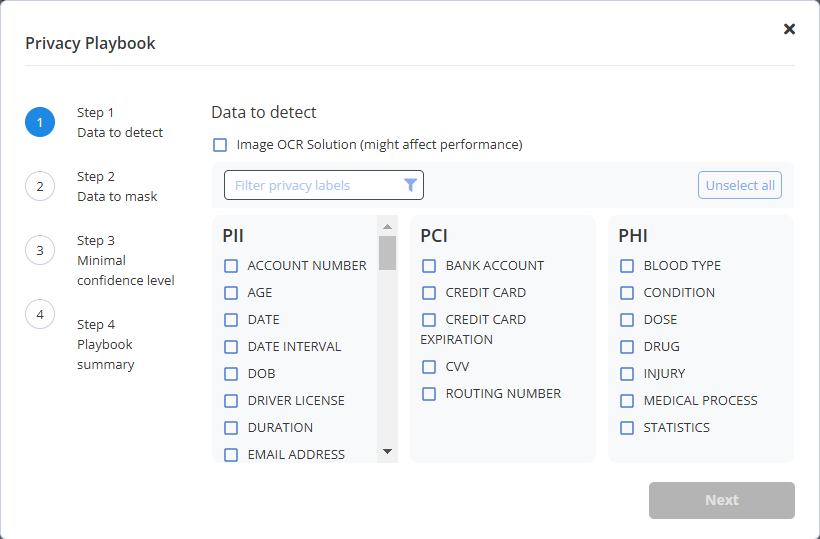Open step 4 circle icon
The height and width of the screenshot is (539, 820).
pos(40,314)
